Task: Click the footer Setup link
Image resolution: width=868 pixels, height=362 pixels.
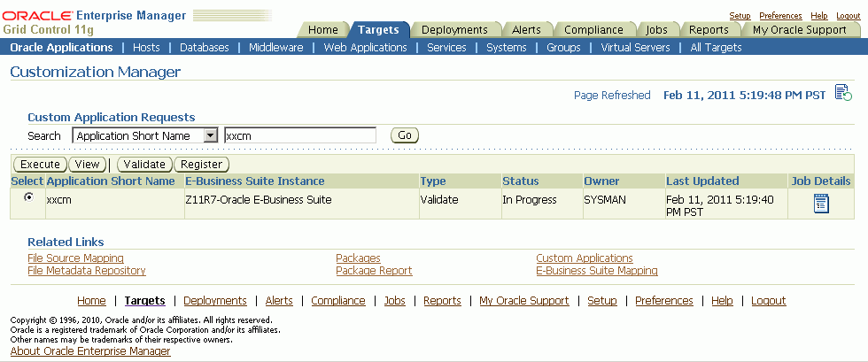Action: (x=602, y=301)
